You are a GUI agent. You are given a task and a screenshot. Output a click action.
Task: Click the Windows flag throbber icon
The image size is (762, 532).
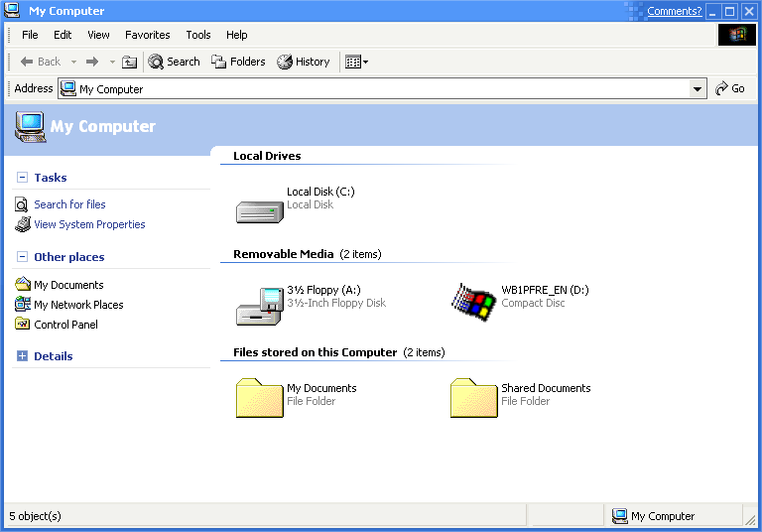point(737,35)
